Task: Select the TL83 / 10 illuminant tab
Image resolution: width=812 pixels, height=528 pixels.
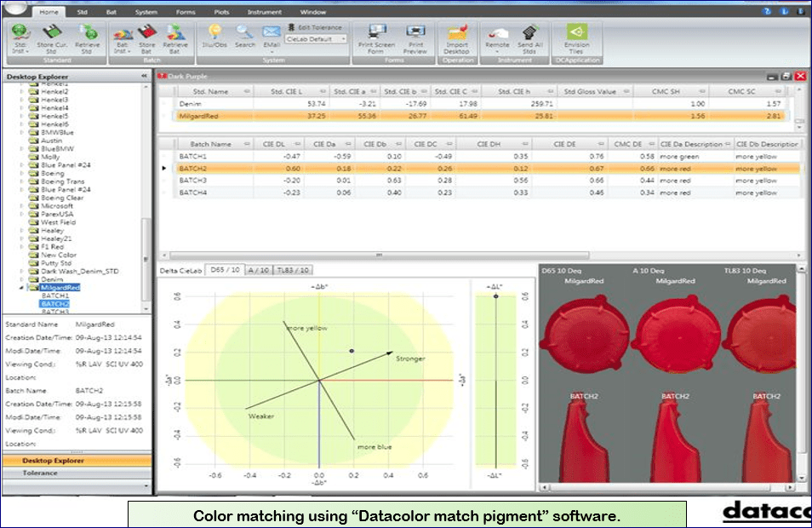Action: coord(293,270)
